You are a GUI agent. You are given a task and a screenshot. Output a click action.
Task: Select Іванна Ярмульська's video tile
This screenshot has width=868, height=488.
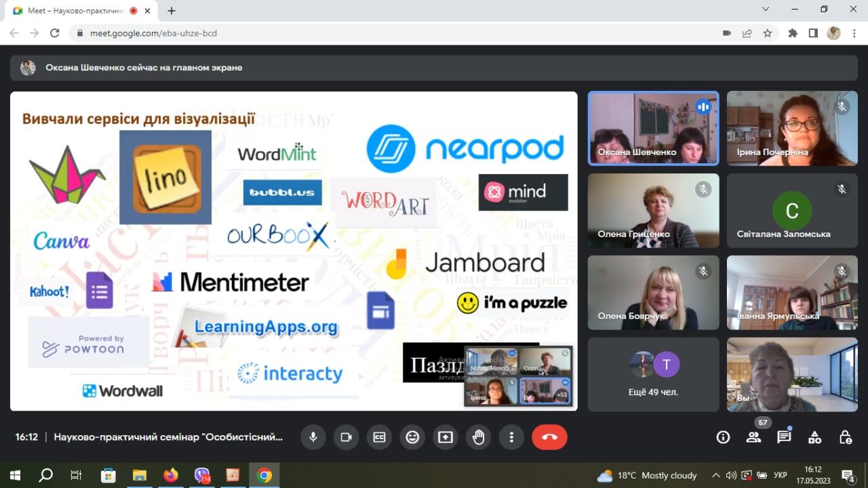click(792, 293)
